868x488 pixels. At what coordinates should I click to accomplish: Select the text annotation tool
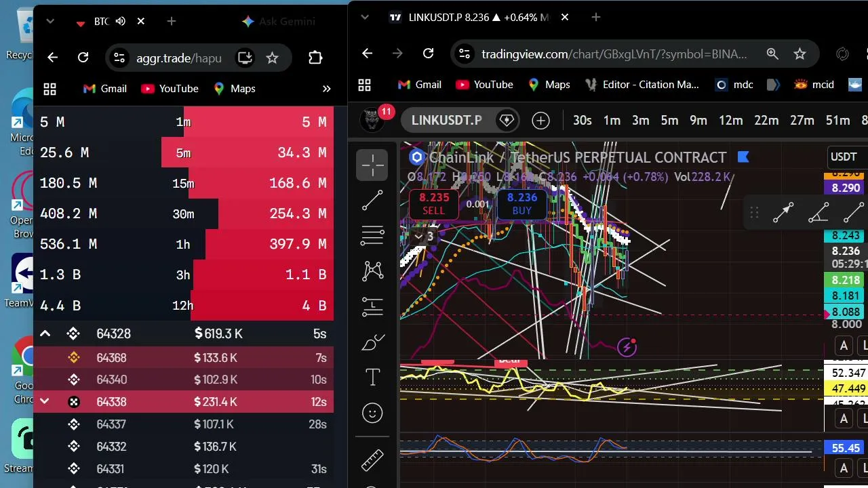(372, 378)
